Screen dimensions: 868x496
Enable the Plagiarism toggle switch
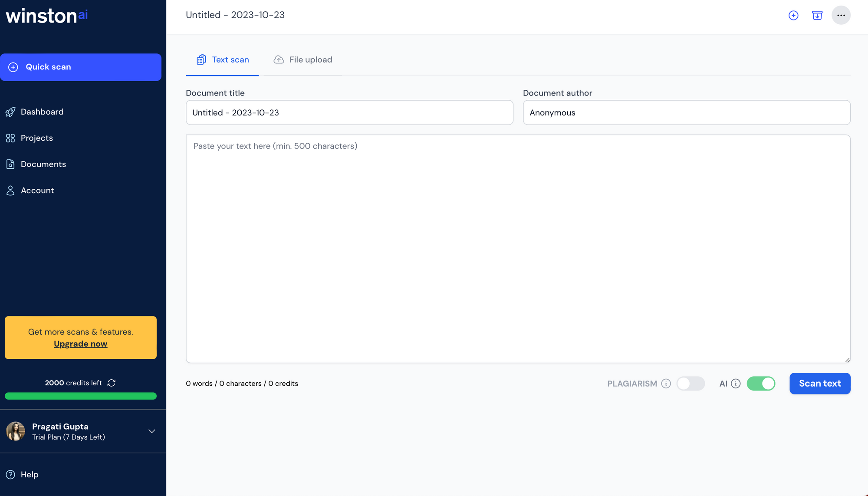pyautogui.click(x=690, y=384)
